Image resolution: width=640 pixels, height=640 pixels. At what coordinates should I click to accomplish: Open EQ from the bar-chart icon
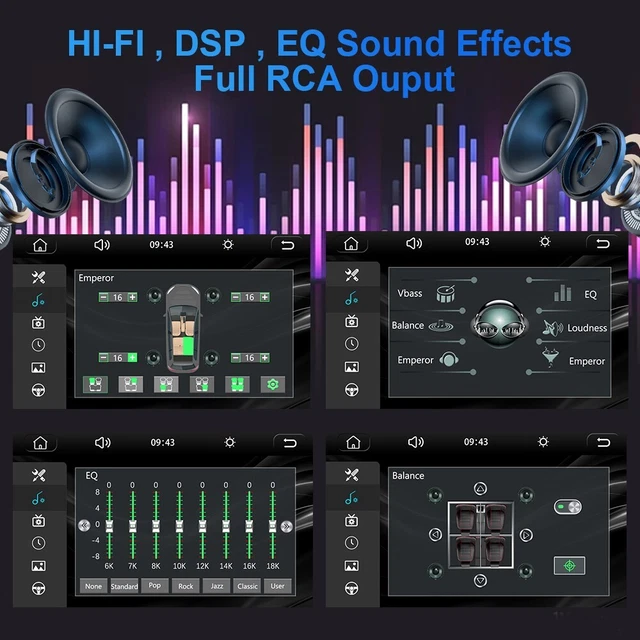pyautogui.click(x=563, y=294)
